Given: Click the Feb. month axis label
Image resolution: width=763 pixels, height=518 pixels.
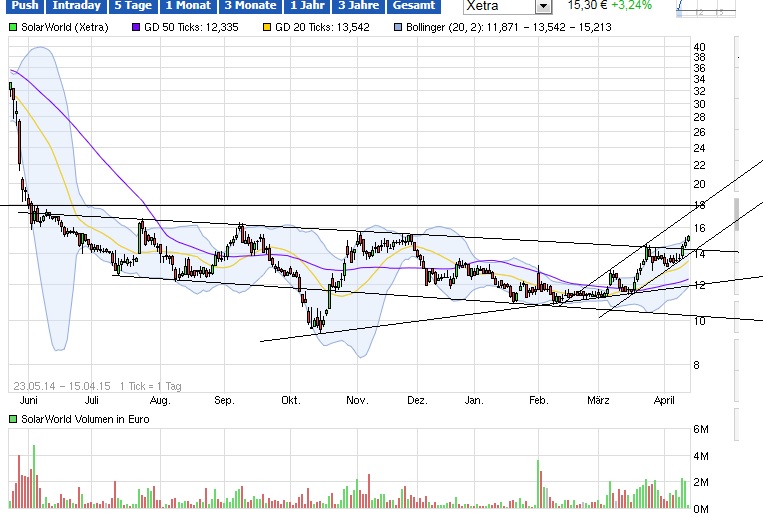Looking at the screenshot, I should [539, 400].
